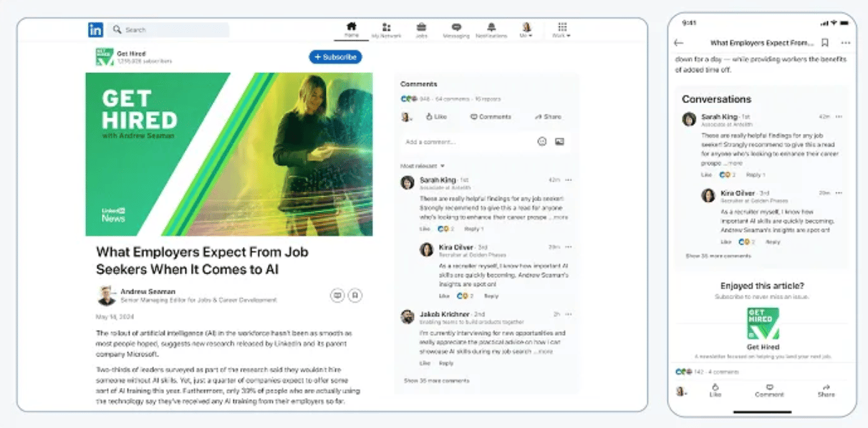Screen dimensions: 868x428
Task: Like Sarah King's desktop comment
Action: 425,229
